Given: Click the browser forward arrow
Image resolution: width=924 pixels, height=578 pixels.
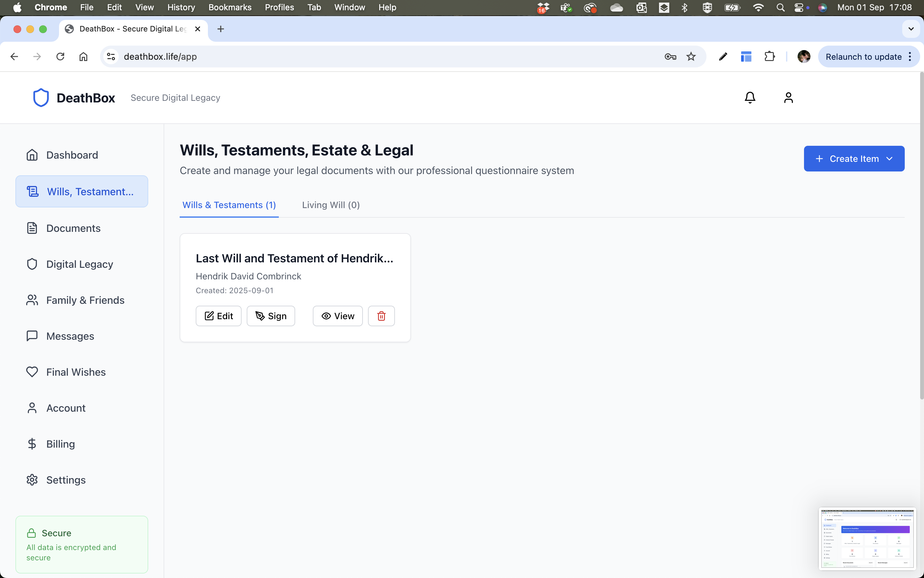Looking at the screenshot, I should tap(37, 57).
